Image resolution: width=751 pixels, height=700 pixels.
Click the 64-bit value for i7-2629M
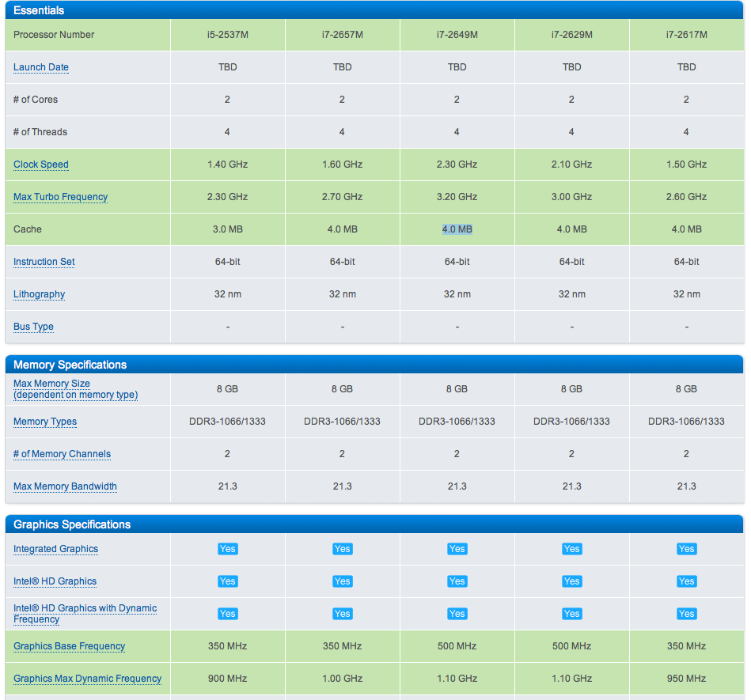(x=572, y=262)
